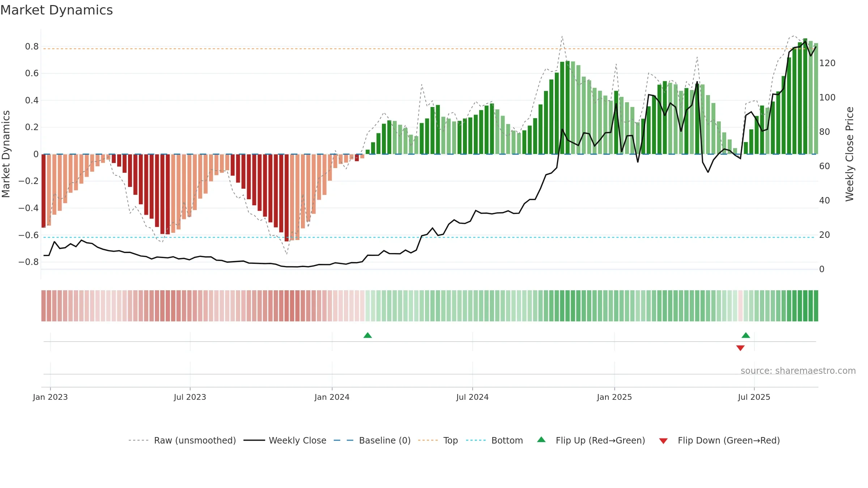Click the single pink cell in green heatmap strip
Image resolution: width=868 pixels, height=488 pixels.
click(740, 306)
